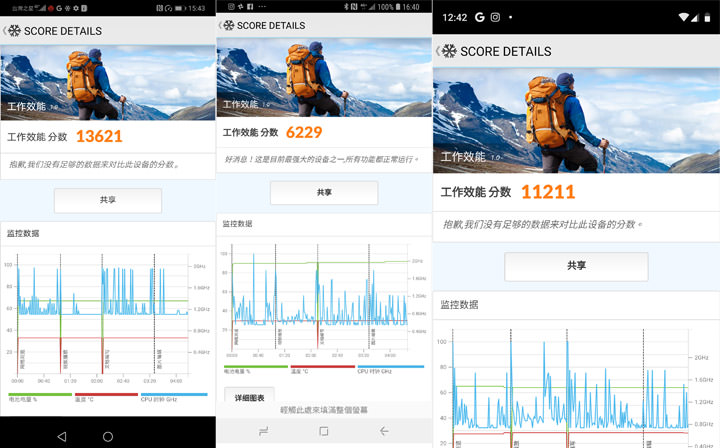Open the 详细图表 tab on middle phone

[249, 397]
